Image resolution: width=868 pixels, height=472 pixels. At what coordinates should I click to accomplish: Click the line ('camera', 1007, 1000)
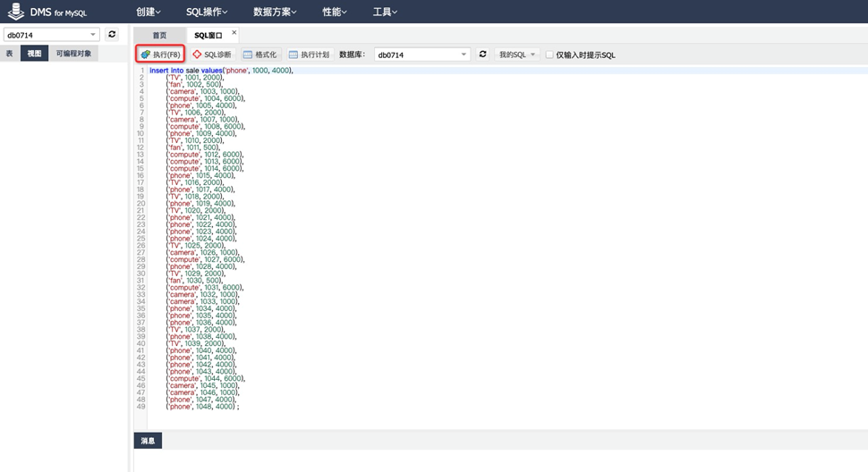202,120
